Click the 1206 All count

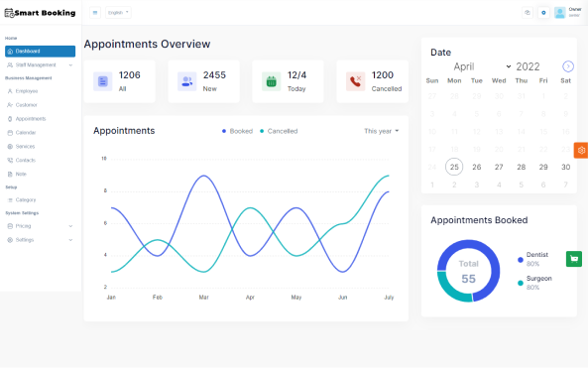pos(129,75)
